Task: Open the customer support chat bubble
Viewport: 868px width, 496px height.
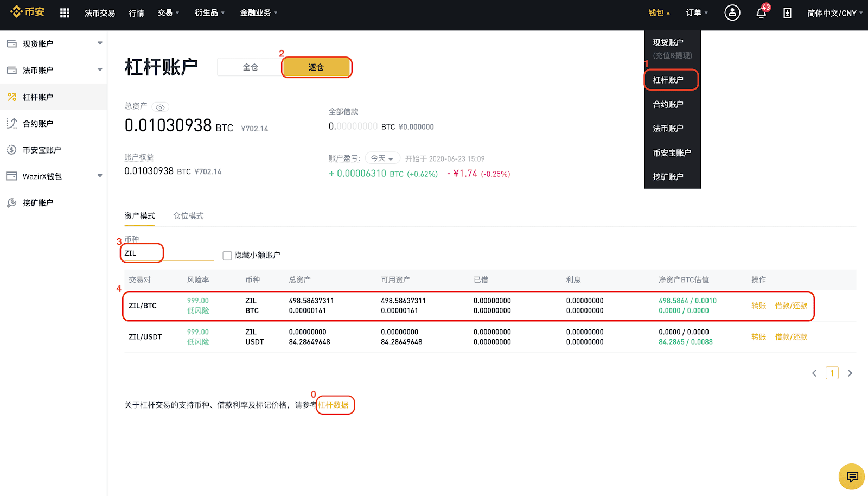Action: [851, 476]
